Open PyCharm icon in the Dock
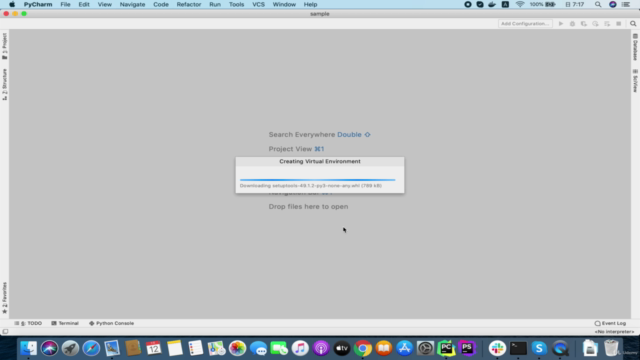Screen dimensions: 640x360 coord(446,348)
